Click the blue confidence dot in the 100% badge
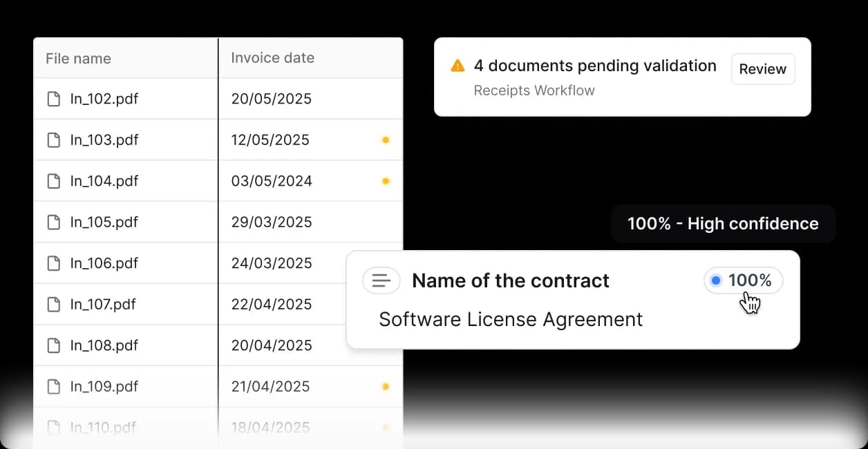The height and width of the screenshot is (449, 868). (715, 280)
